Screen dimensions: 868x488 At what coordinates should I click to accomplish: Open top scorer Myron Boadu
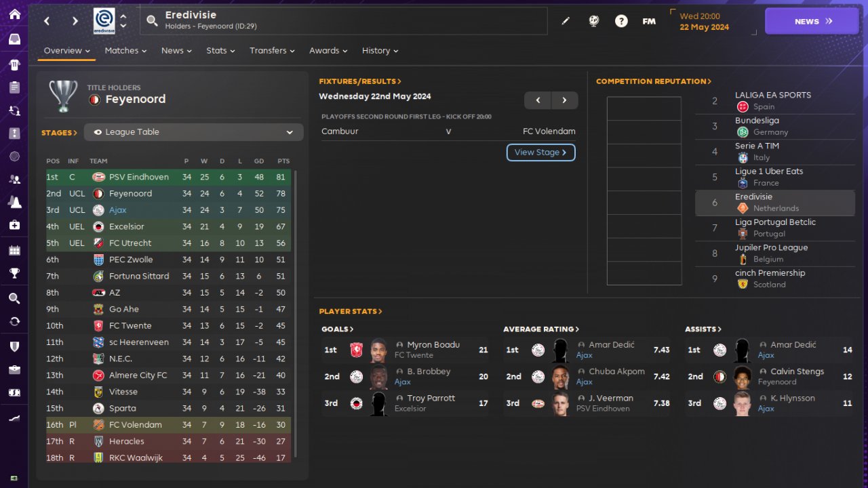433,345
